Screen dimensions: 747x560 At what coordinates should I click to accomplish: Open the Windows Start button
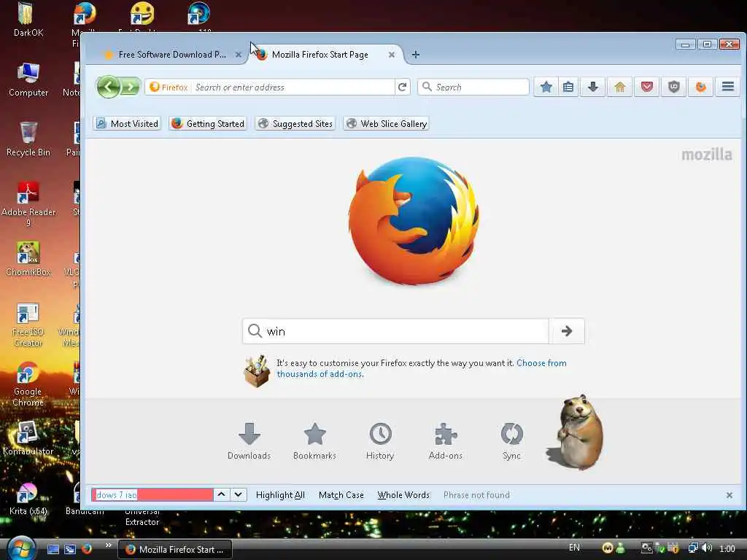point(21,548)
